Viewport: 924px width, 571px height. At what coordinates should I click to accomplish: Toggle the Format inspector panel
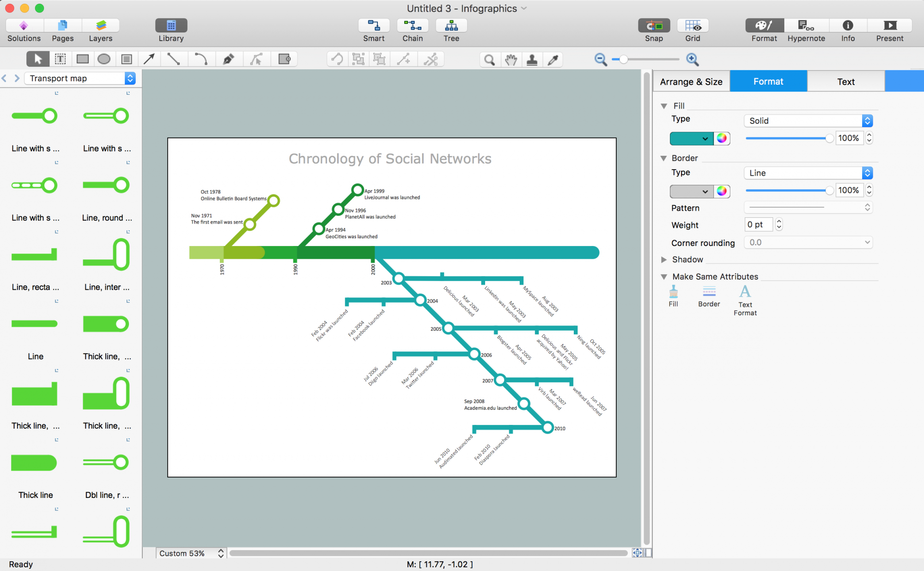pos(764,31)
